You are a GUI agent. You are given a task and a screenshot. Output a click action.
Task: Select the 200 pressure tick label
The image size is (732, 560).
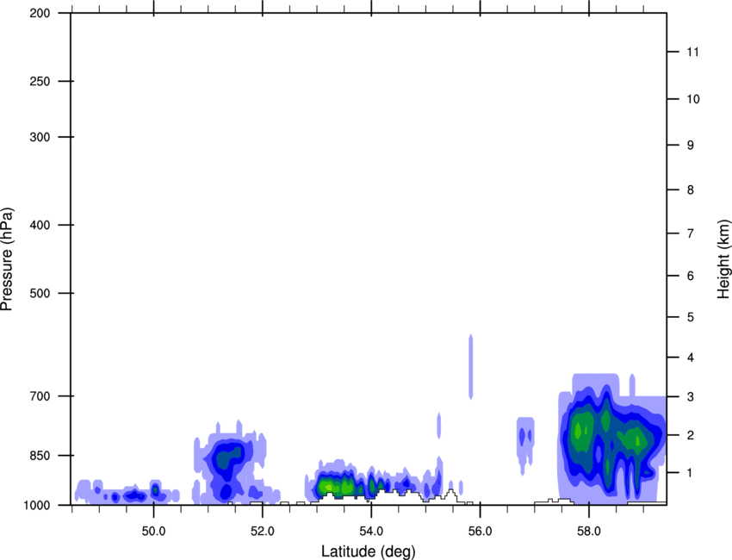click(x=40, y=13)
